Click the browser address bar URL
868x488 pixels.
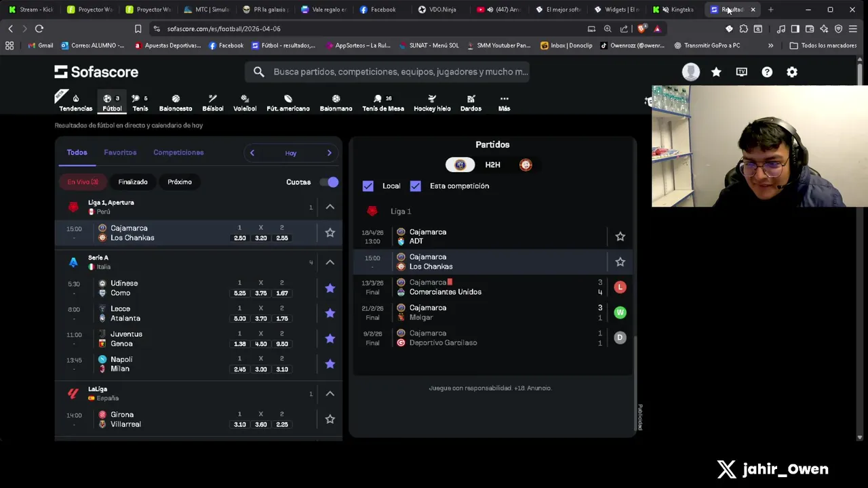pos(224,28)
